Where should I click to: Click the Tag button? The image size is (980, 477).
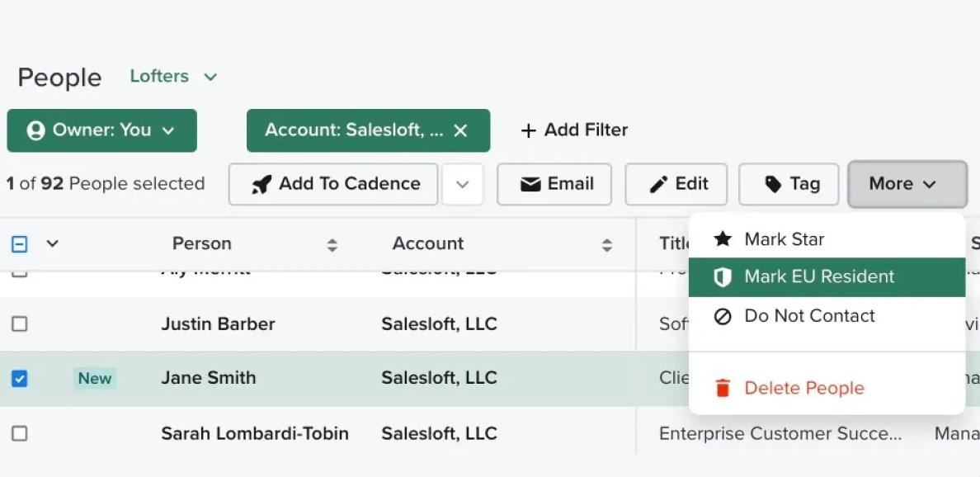coord(789,184)
